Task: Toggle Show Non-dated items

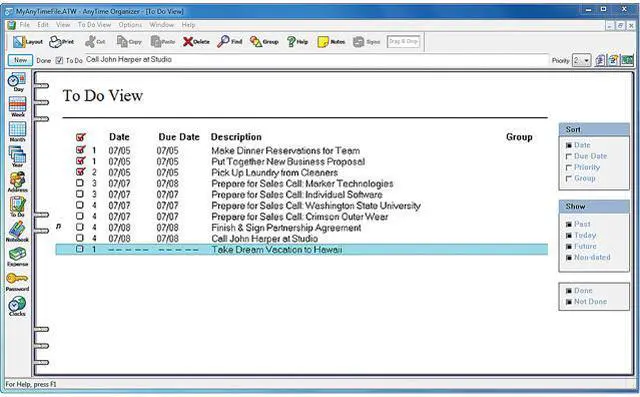Action: point(569,257)
